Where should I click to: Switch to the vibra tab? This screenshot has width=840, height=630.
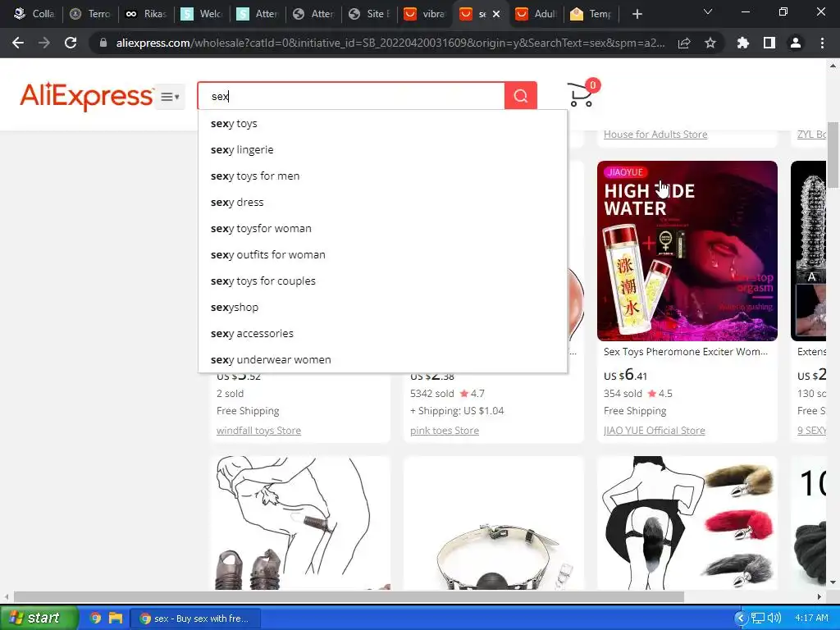coord(424,14)
